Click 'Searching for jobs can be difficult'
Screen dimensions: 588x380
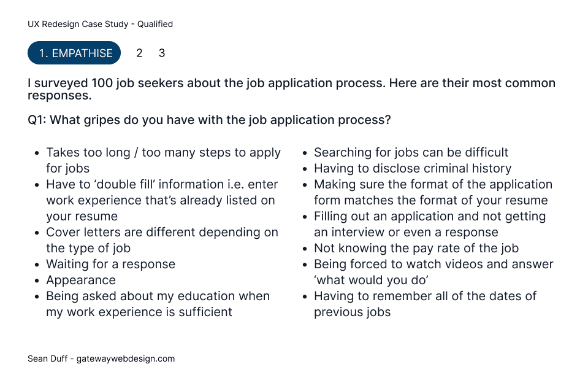(x=411, y=152)
